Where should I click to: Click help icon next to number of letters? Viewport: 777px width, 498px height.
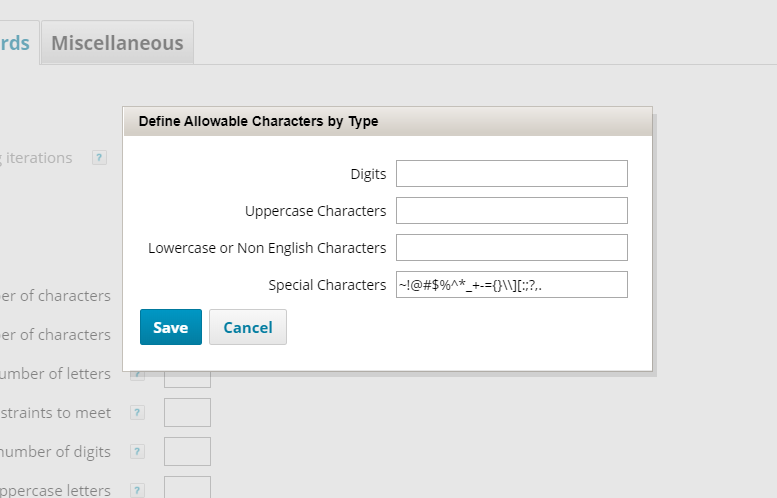[x=137, y=375]
